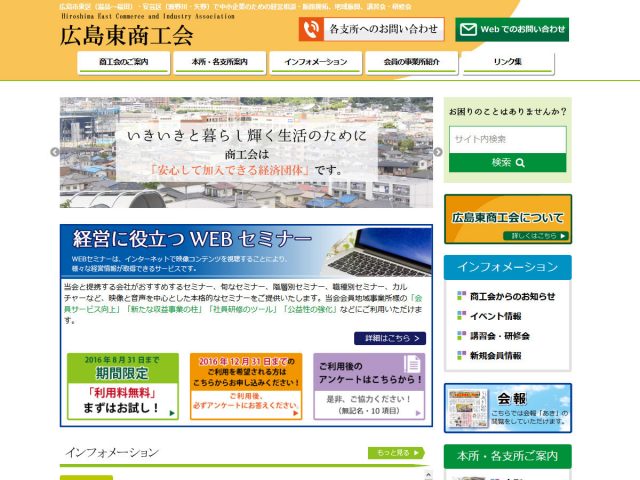The image size is (640, 480).
Task: Click the phone icon for branch inquiries
Action: (x=312, y=29)
